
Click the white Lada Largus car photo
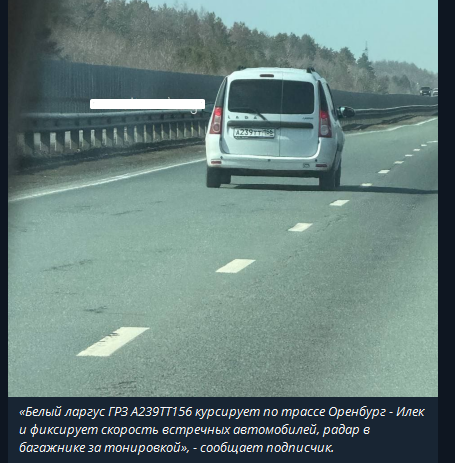click(x=223, y=198)
